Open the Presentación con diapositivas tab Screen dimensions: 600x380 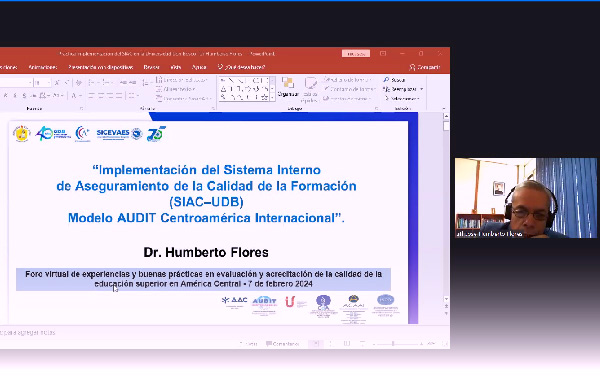tap(101, 67)
